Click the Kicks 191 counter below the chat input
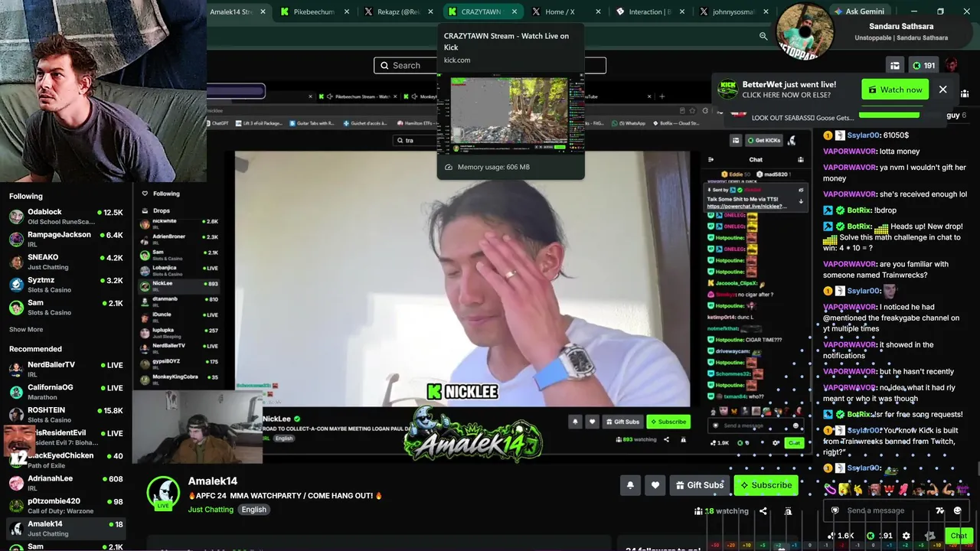The image size is (980, 551). click(880, 536)
